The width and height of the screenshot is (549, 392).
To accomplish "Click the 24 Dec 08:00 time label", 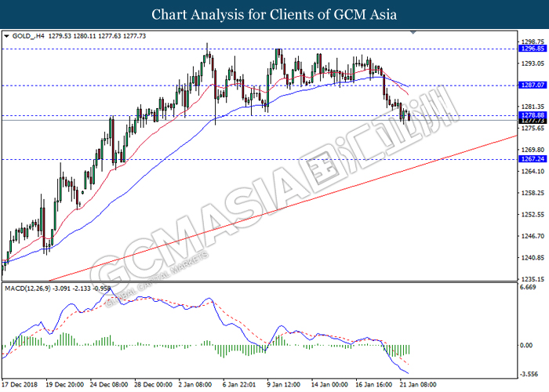I will (109, 385).
